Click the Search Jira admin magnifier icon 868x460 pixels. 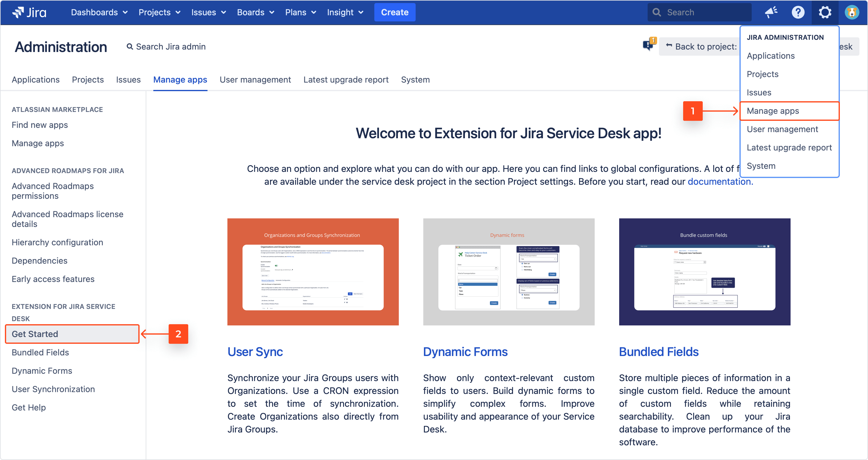tap(129, 46)
